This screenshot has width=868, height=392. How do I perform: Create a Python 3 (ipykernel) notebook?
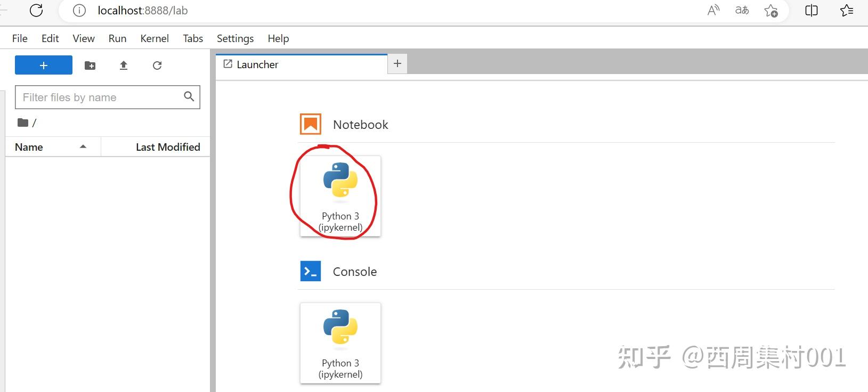pyautogui.click(x=340, y=196)
